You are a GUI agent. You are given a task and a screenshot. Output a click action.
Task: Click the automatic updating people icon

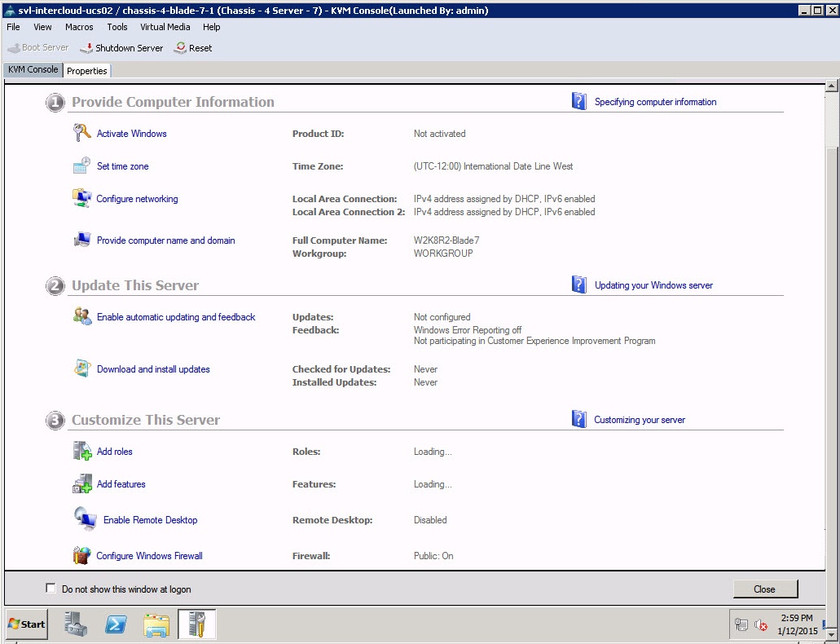coord(82,316)
